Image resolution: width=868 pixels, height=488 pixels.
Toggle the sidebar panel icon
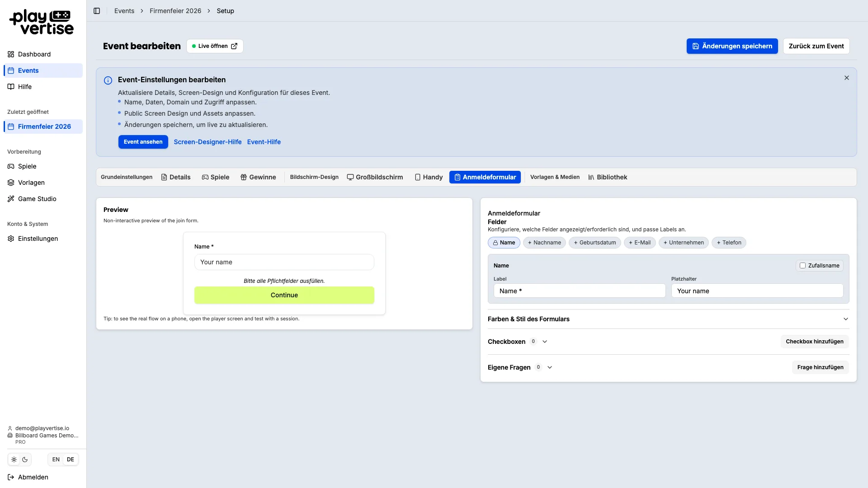click(x=97, y=11)
